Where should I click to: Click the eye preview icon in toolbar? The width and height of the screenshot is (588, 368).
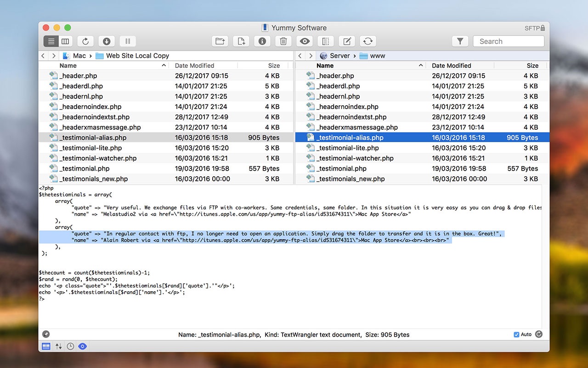tap(305, 41)
